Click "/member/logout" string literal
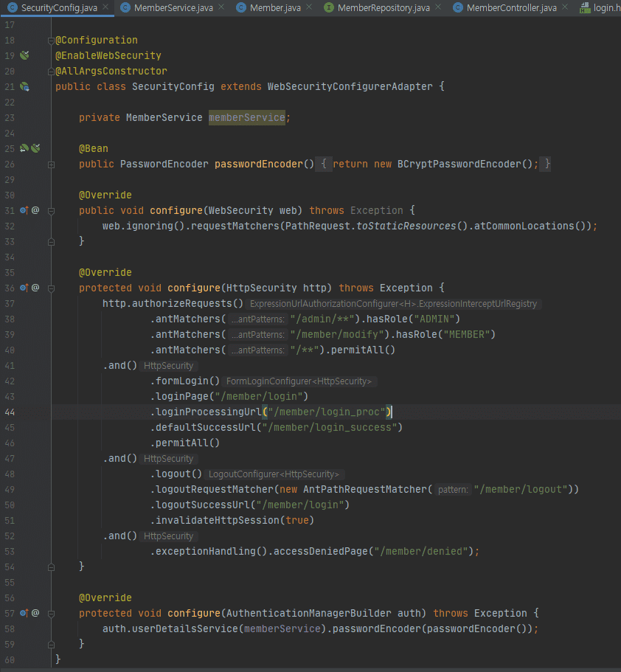 [521, 489]
